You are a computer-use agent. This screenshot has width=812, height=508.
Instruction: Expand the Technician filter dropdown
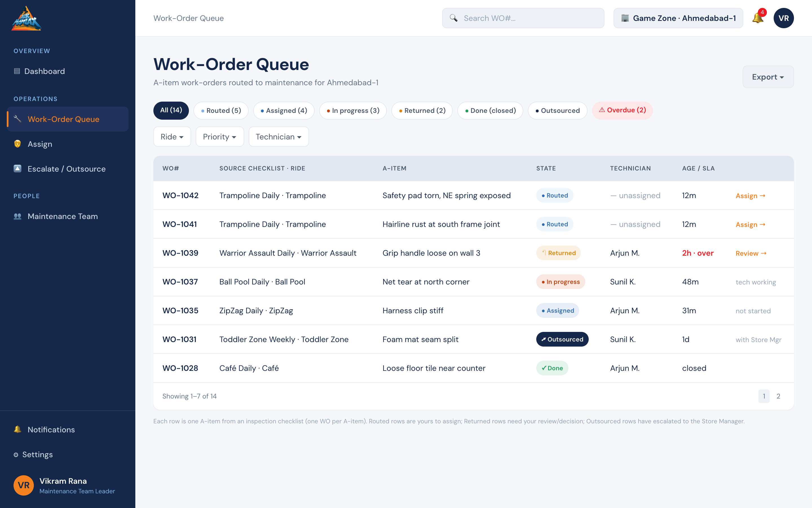(x=279, y=136)
